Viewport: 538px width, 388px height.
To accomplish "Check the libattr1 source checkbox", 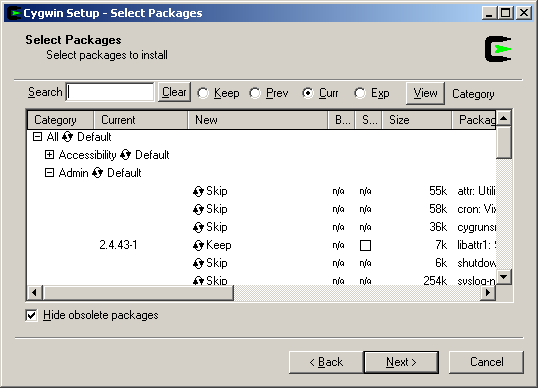I will point(365,245).
